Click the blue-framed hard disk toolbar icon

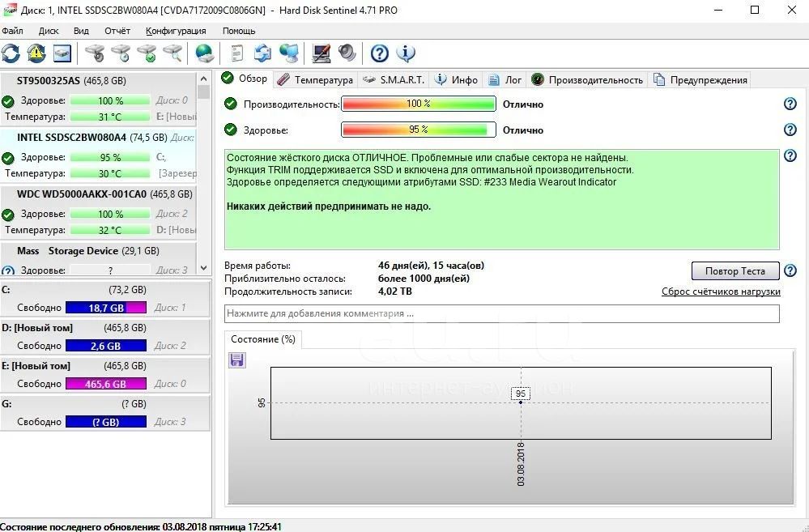(62, 53)
